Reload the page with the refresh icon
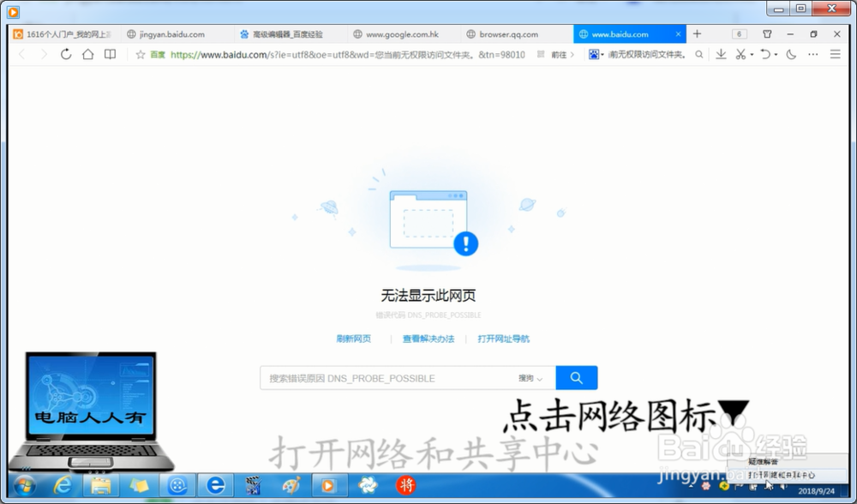 click(66, 54)
